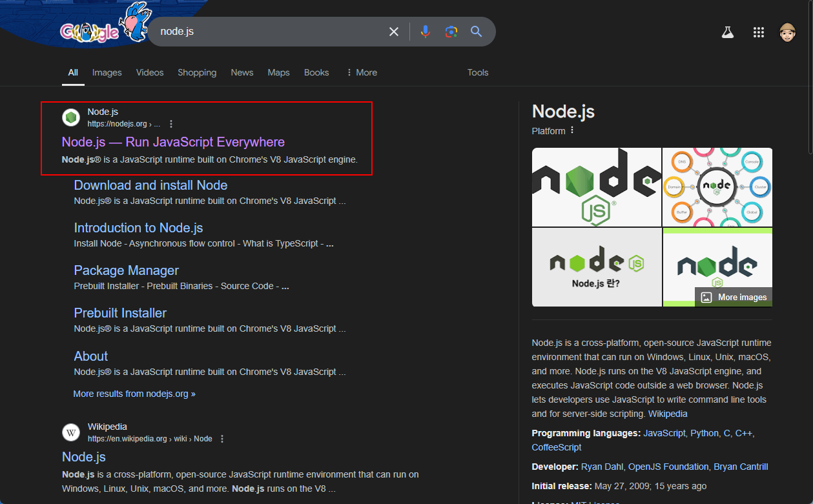This screenshot has height=504, width=813.
Task: Open the Bryan Cantrill link
Action: [x=741, y=467]
